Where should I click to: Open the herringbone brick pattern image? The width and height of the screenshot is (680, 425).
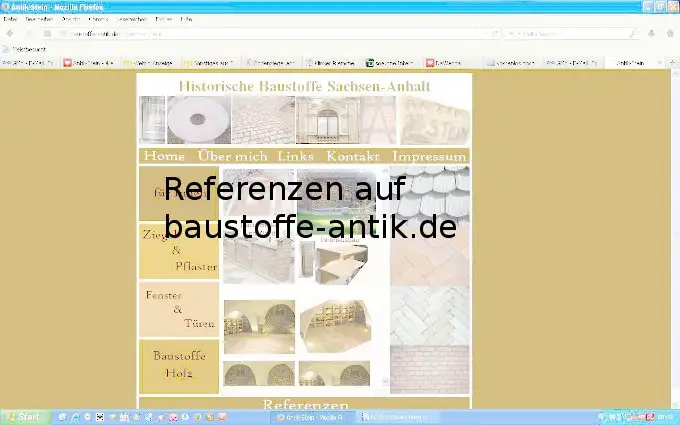(x=430, y=315)
